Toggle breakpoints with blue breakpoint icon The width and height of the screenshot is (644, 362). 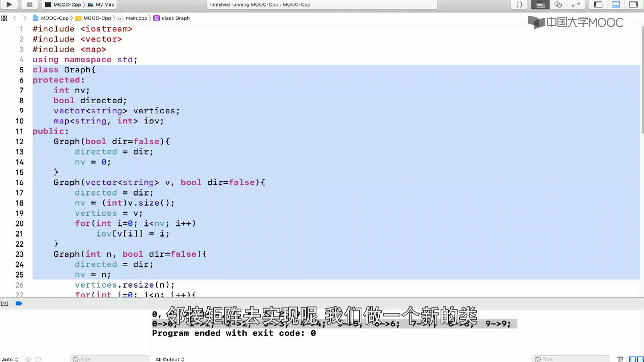point(19,303)
